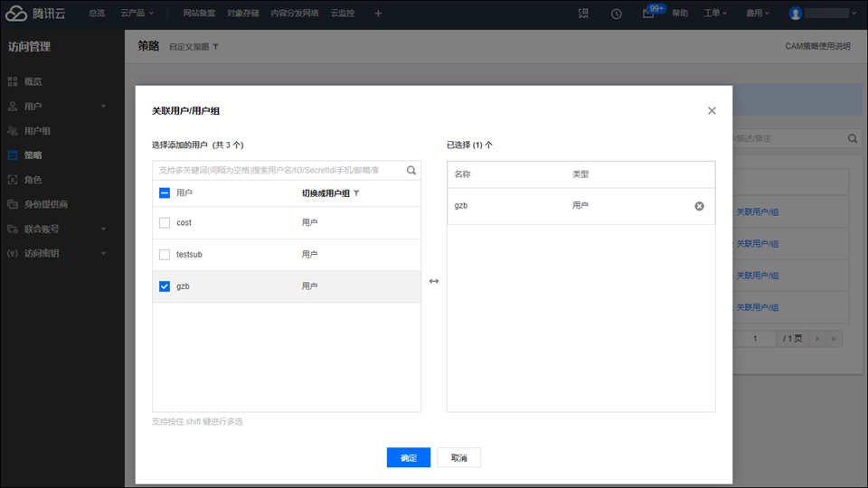The width and height of the screenshot is (868, 488).
Task: Close the 关联用户/用户组 dialog
Action: click(712, 111)
